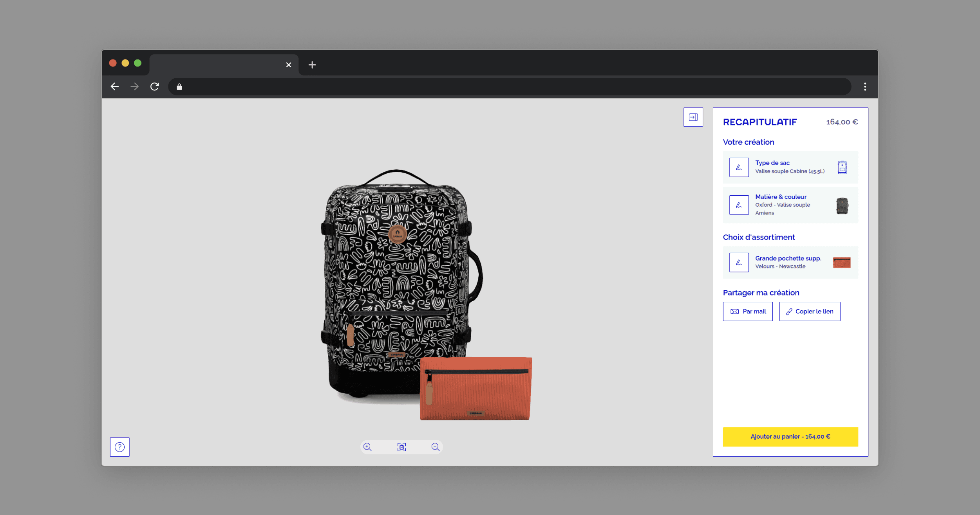Click the Copier le lien button
This screenshot has height=515, width=980.
pyautogui.click(x=809, y=312)
